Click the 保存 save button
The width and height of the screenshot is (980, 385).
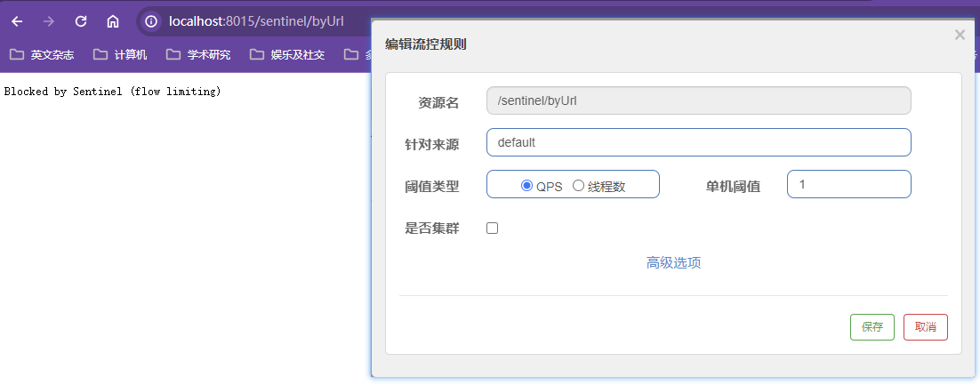pyautogui.click(x=872, y=327)
